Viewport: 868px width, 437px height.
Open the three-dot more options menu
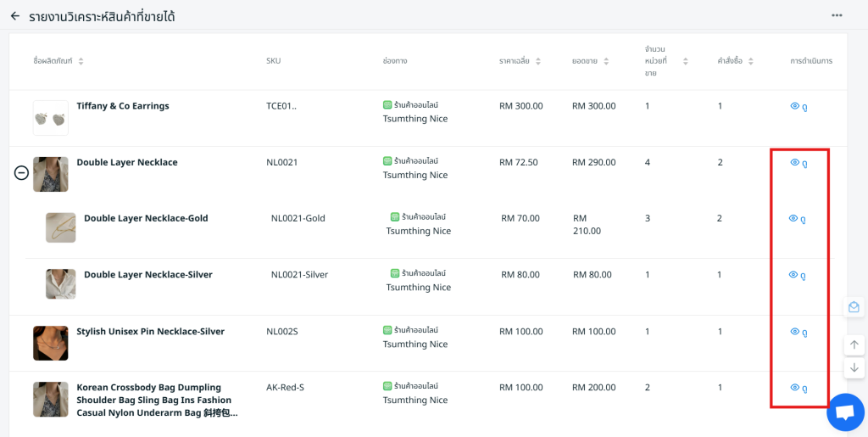click(x=837, y=15)
